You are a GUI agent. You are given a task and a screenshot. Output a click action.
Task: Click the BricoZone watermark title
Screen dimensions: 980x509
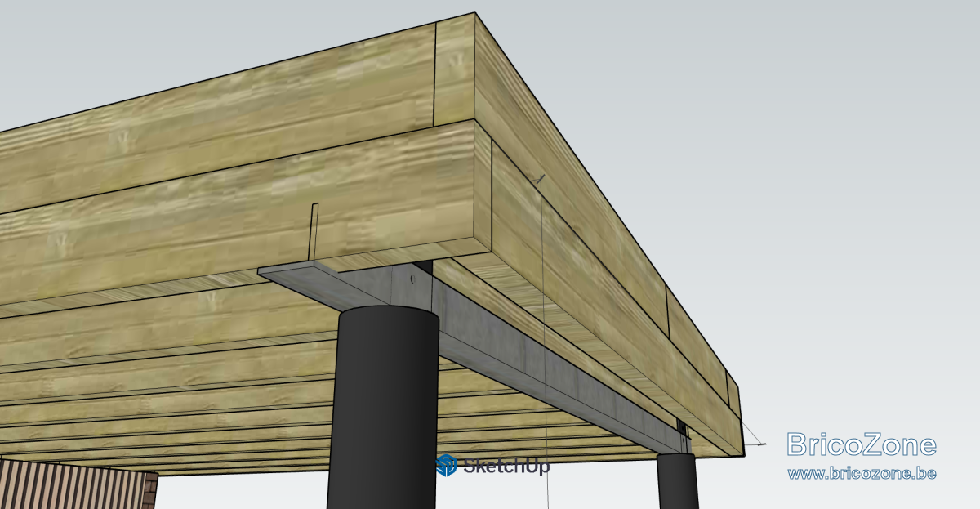(x=862, y=444)
